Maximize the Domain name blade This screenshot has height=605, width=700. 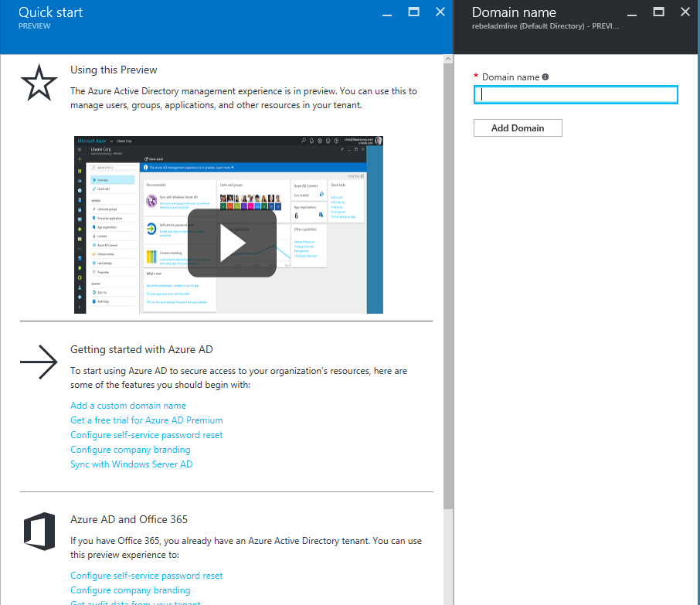click(658, 12)
